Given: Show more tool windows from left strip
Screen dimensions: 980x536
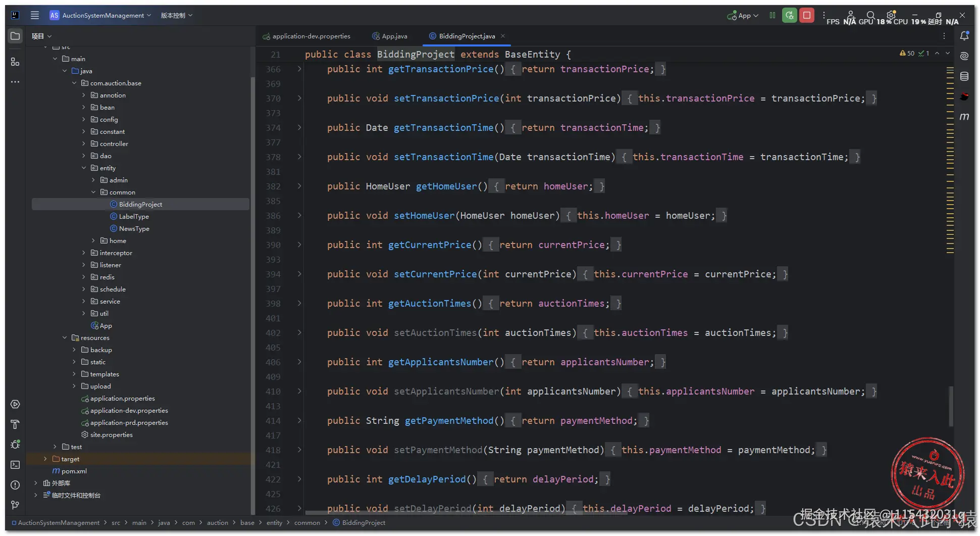Looking at the screenshot, I should (x=15, y=82).
